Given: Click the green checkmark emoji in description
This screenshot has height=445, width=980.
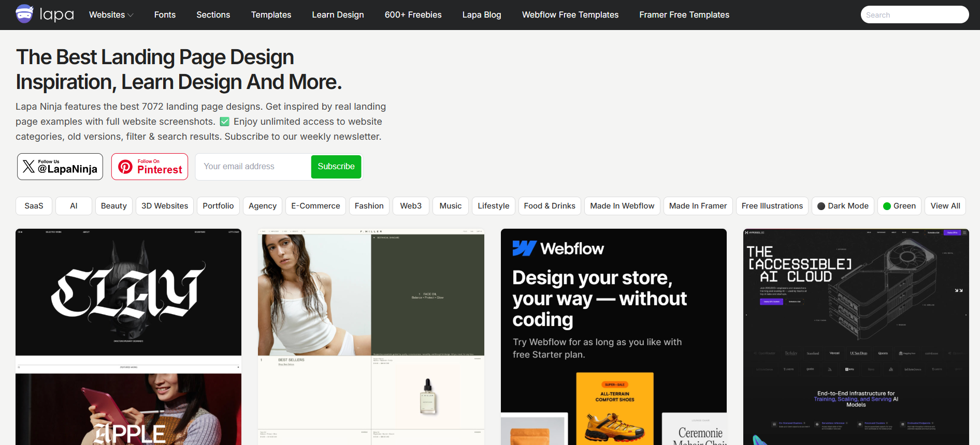Looking at the screenshot, I should point(224,122).
